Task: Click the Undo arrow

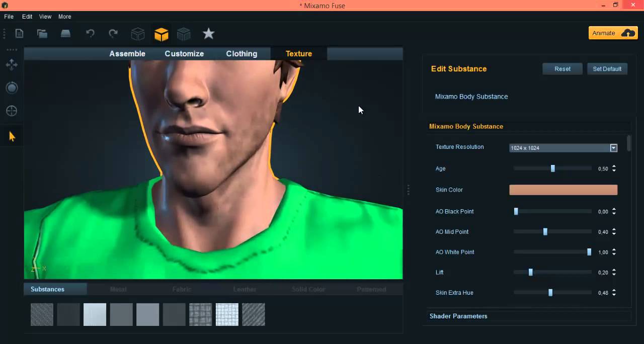Action: [90, 34]
